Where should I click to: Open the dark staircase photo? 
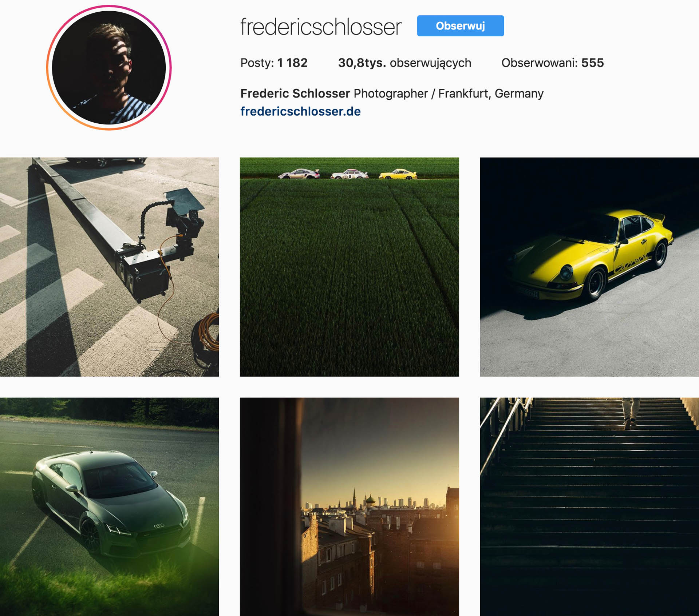[x=589, y=506]
